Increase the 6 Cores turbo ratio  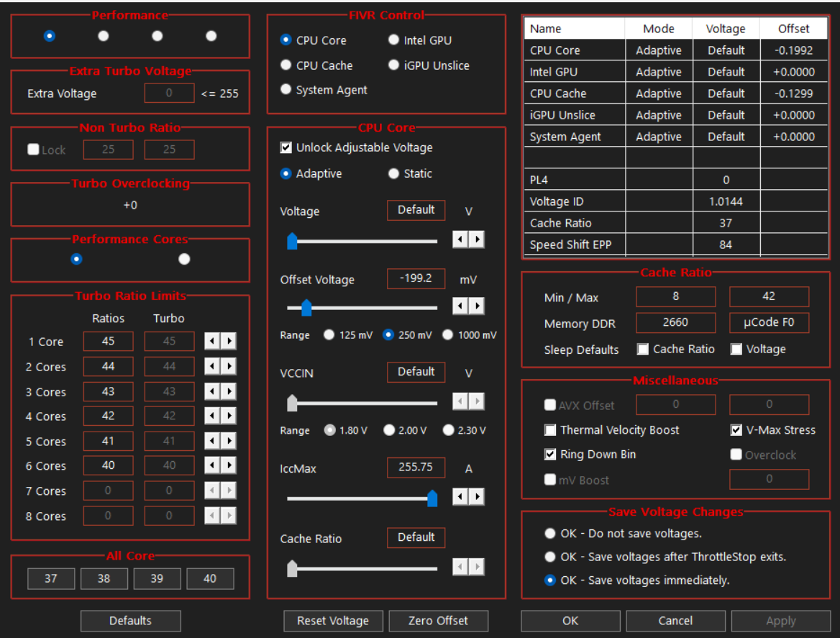click(229, 465)
